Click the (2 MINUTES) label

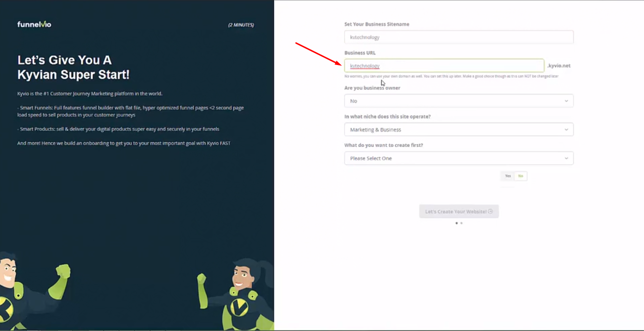point(241,25)
